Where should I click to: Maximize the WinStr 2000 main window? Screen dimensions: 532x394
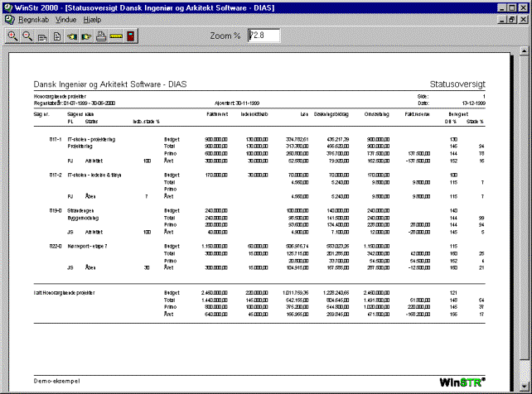pos(512,7)
